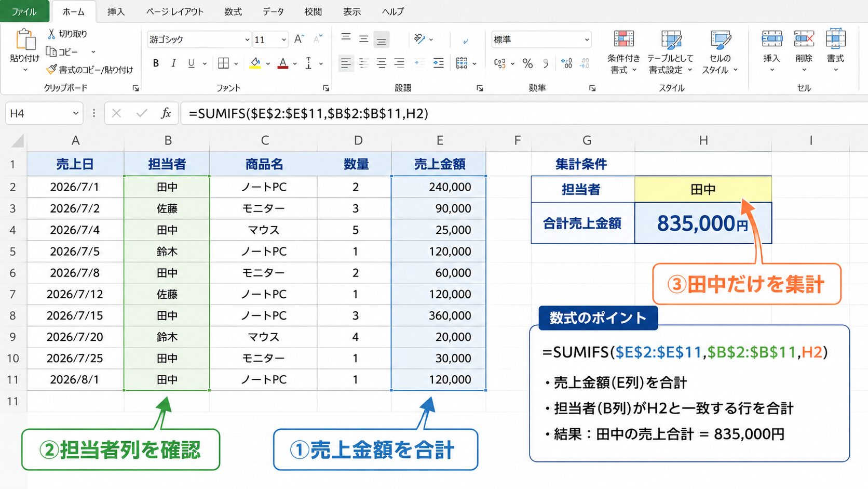Select column header E
This screenshot has height=489, width=868.
pos(439,140)
